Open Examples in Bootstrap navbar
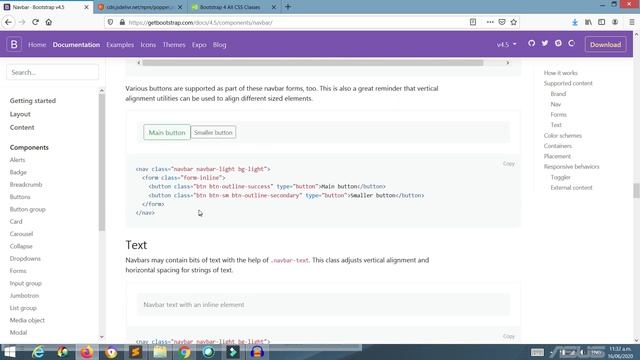The height and width of the screenshot is (360, 640). coord(120,45)
